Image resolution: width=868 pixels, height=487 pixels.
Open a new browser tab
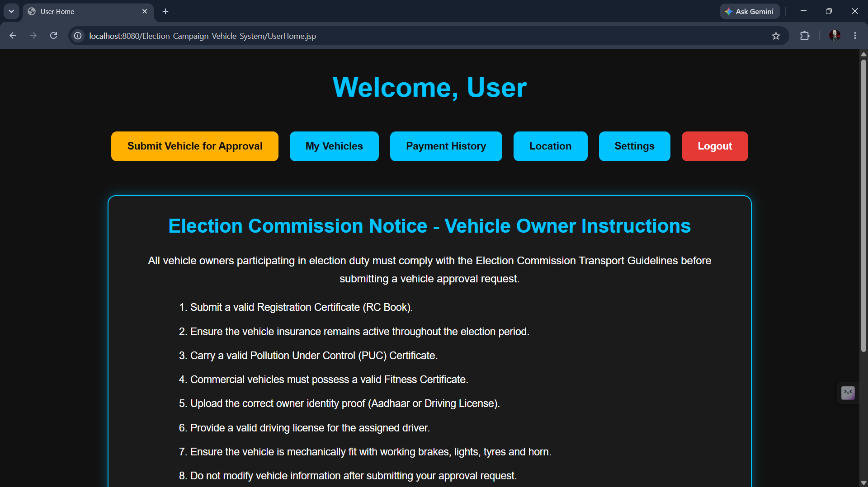point(165,11)
